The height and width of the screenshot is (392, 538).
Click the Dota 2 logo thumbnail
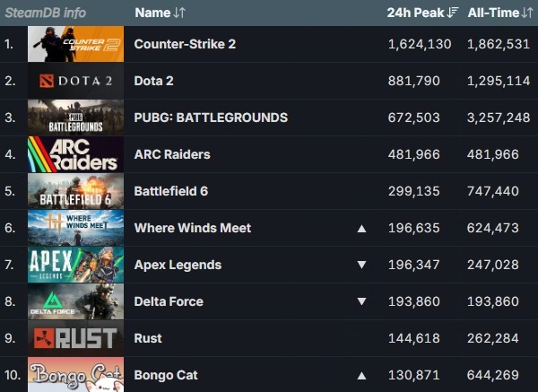pos(75,81)
